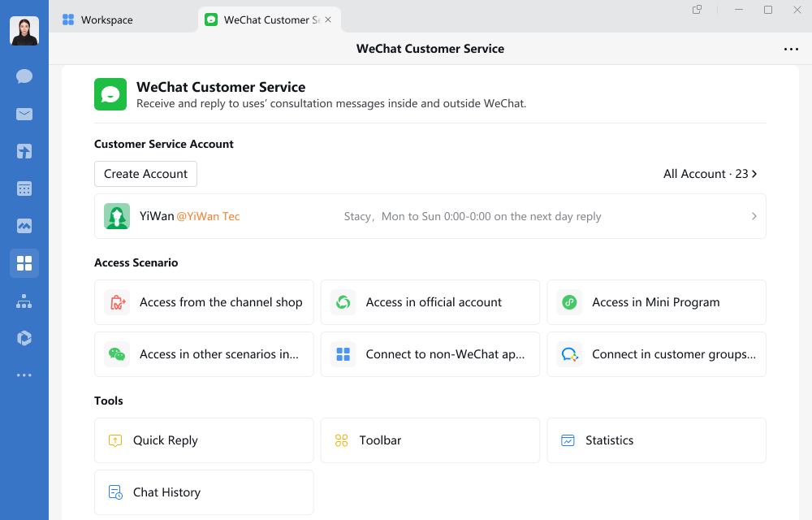Open the Quick Reply tool

(x=204, y=440)
